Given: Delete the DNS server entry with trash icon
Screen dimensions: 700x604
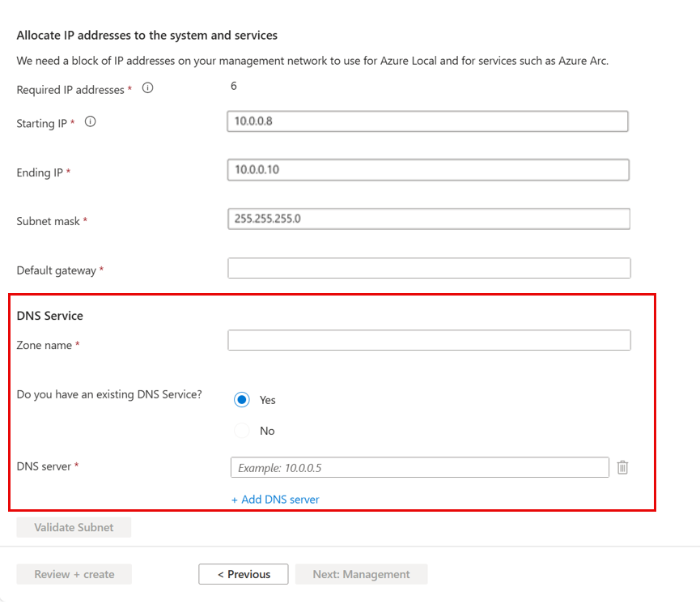Looking at the screenshot, I should click(x=622, y=467).
